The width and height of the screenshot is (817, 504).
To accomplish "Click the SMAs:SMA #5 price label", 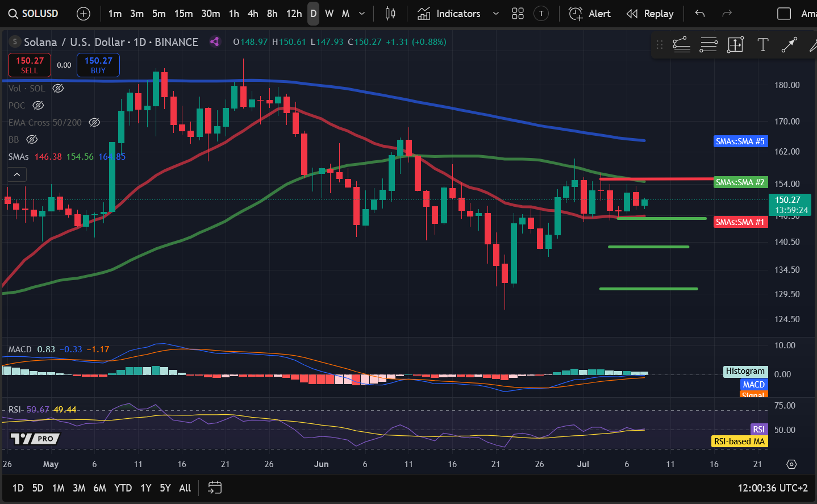I will (740, 141).
